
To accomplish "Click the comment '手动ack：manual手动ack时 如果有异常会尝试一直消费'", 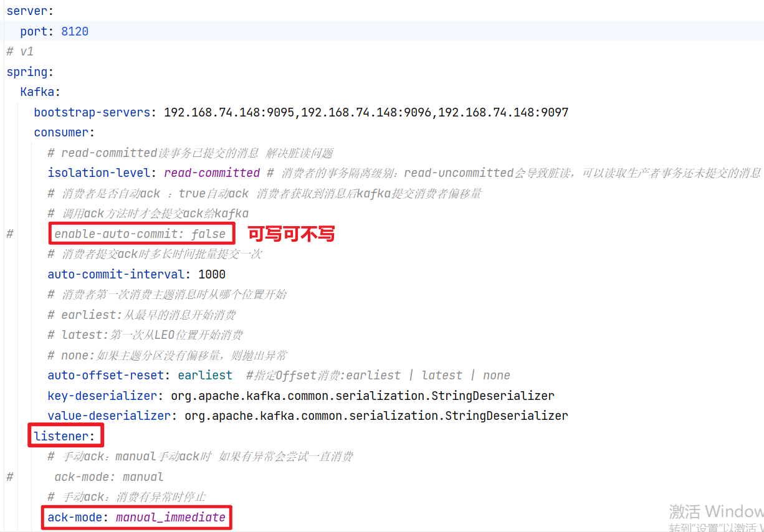I will [x=200, y=457].
